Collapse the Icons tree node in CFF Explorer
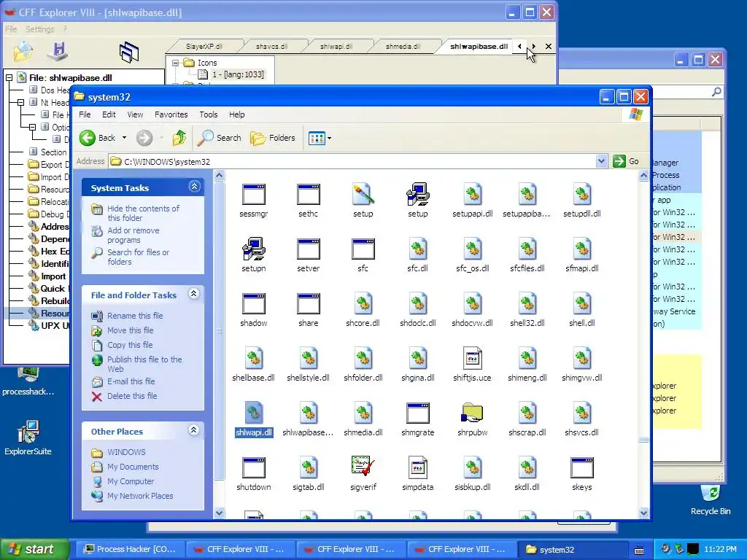Viewport: 747px width, 560px height. coord(175,63)
